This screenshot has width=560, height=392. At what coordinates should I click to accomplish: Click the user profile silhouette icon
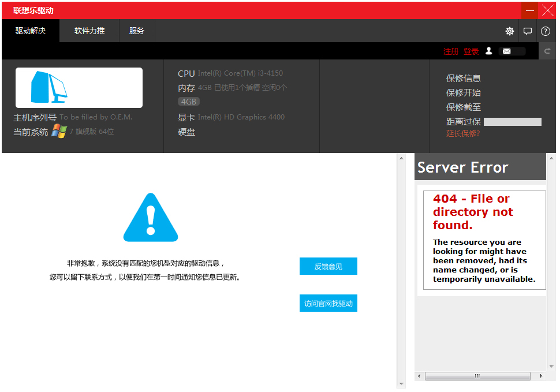(x=488, y=51)
